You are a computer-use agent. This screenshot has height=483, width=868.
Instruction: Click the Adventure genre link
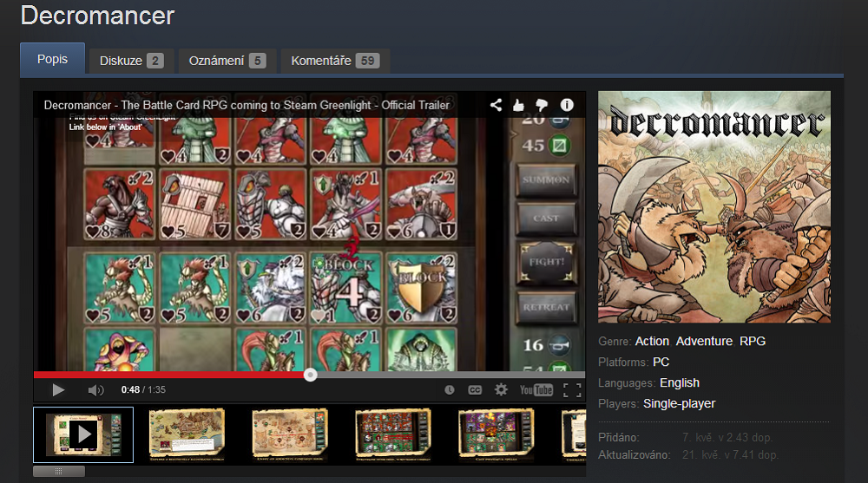[704, 342]
